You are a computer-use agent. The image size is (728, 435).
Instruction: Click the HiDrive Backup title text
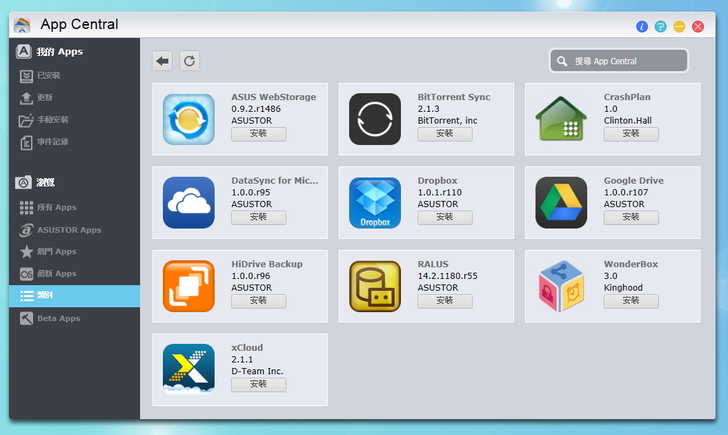tap(267, 264)
